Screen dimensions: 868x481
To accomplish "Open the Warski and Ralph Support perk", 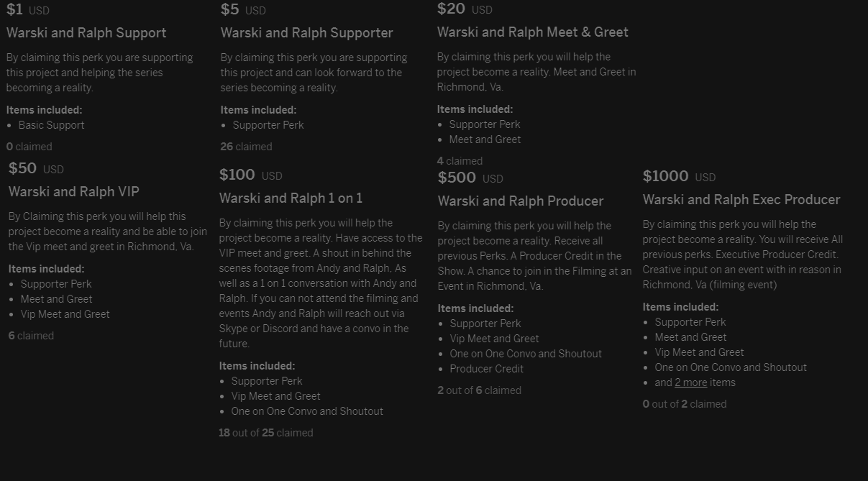I will coord(86,33).
